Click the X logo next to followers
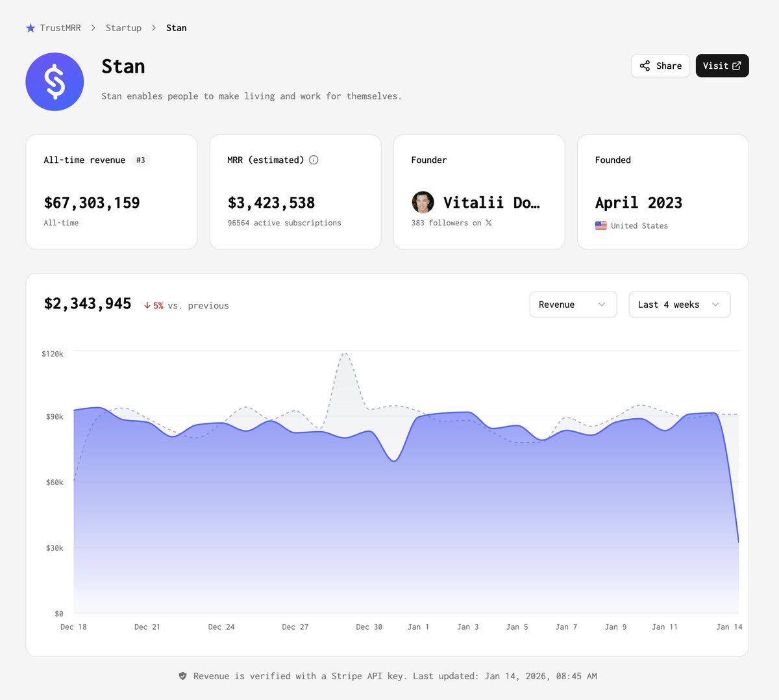This screenshot has height=700, width=779. pyautogui.click(x=489, y=223)
